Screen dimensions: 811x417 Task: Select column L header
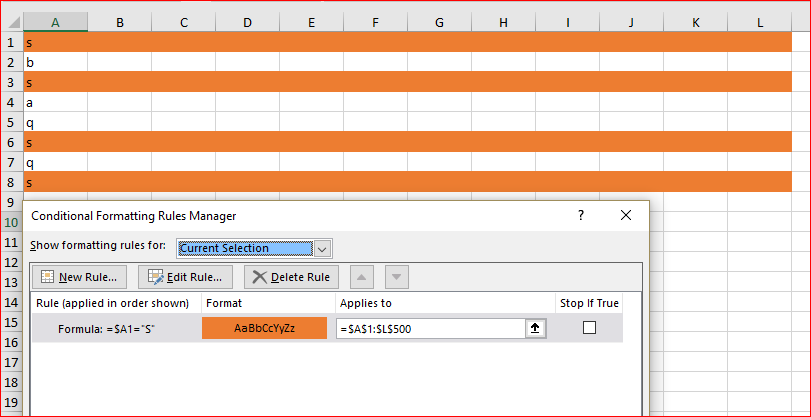point(759,22)
